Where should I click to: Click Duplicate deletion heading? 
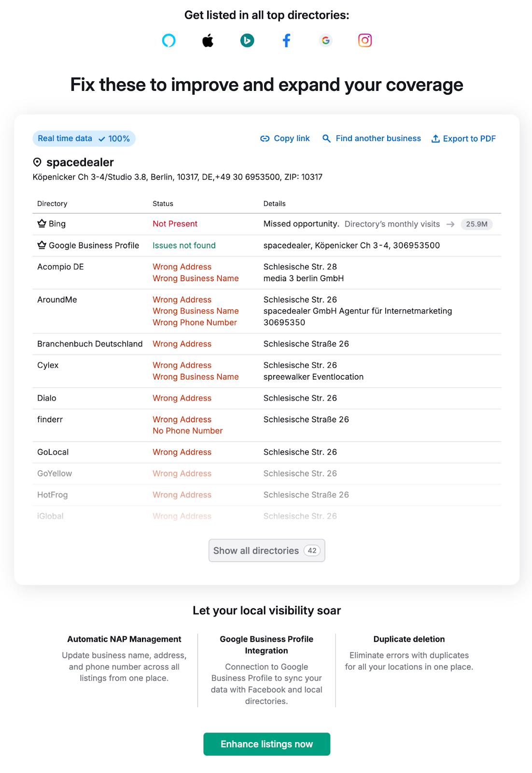pyautogui.click(x=409, y=639)
